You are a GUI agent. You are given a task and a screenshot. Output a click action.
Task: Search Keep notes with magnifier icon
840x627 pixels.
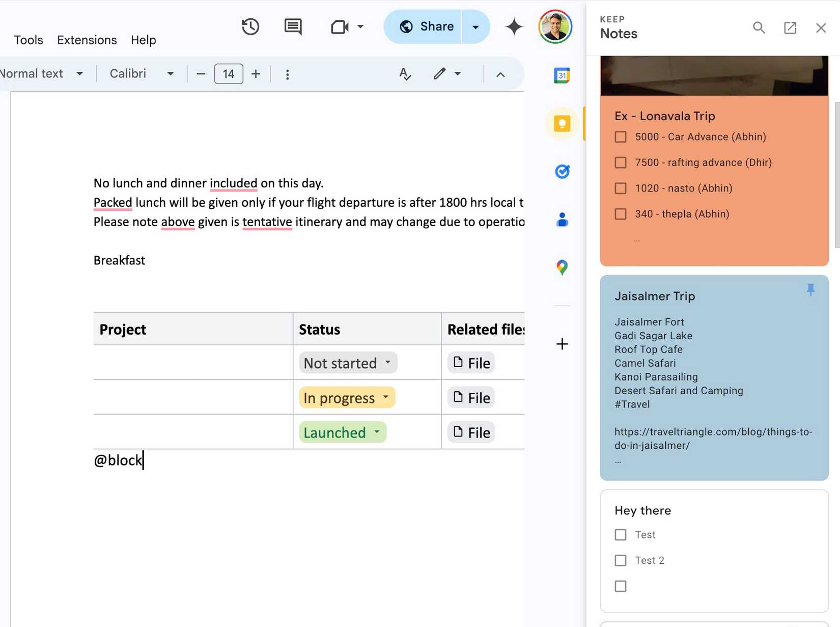coord(759,28)
